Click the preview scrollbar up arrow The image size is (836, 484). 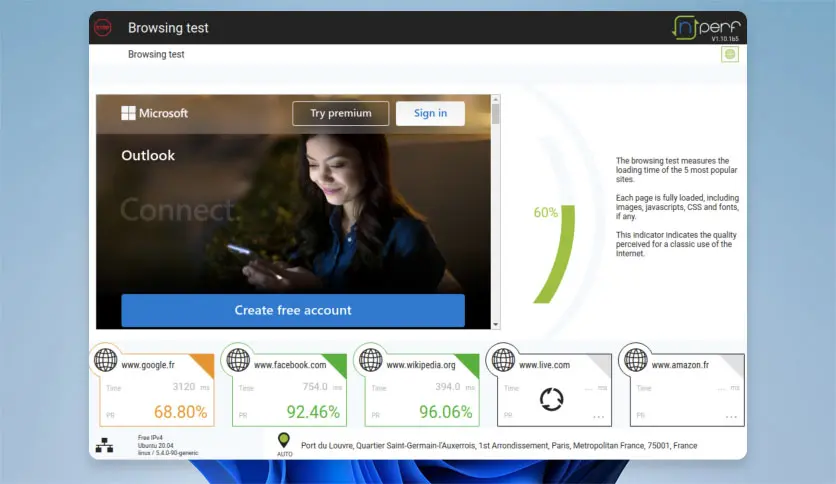496,99
